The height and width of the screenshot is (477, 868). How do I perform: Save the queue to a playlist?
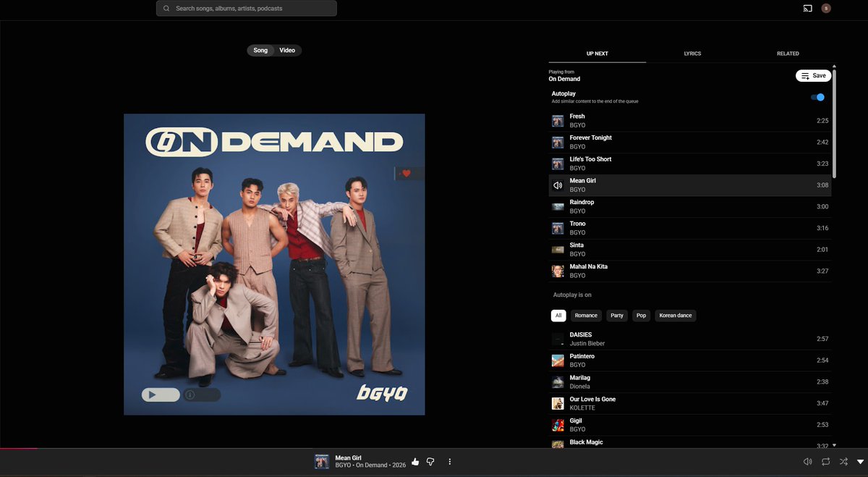click(x=814, y=75)
